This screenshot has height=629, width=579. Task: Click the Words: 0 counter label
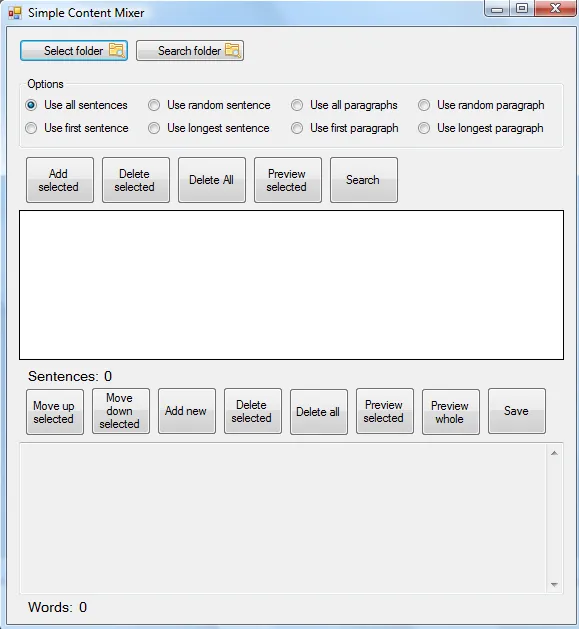coord(57,607)
